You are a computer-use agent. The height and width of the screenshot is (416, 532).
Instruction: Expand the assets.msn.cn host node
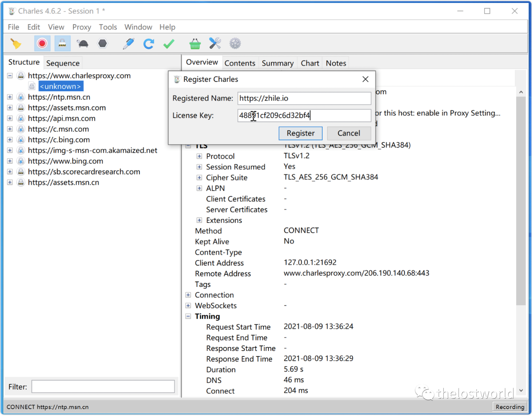point(10,182)
